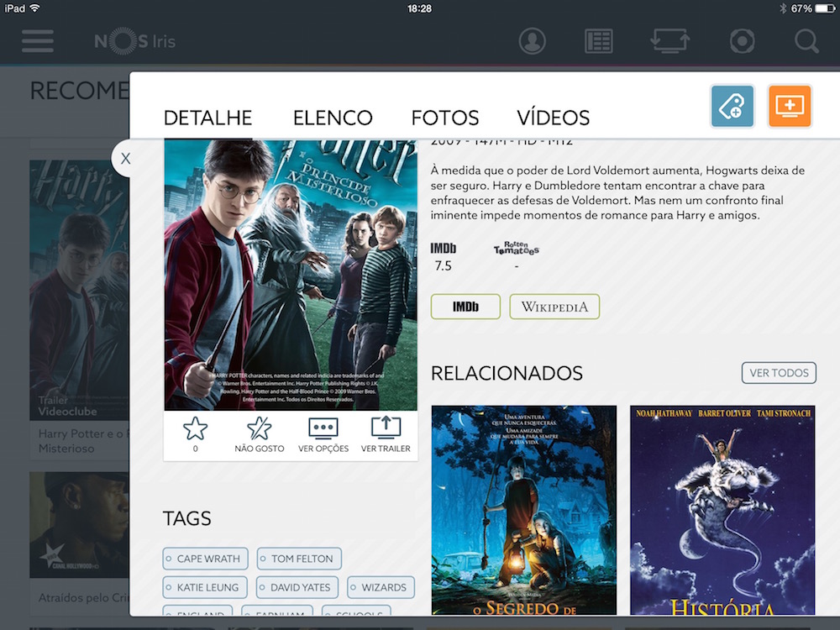Tap the Wi-Fi status icon

(x=35, y=8)
